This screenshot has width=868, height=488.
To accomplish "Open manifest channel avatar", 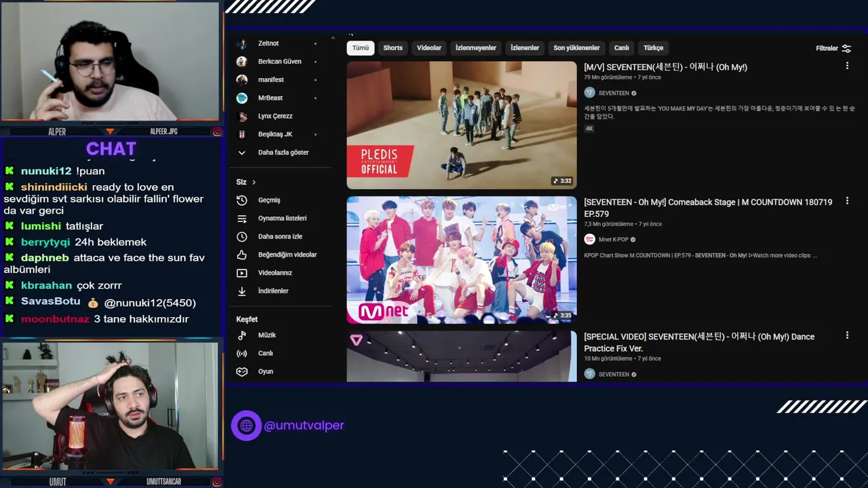I will pyautogui.click(x=241, y=80).
